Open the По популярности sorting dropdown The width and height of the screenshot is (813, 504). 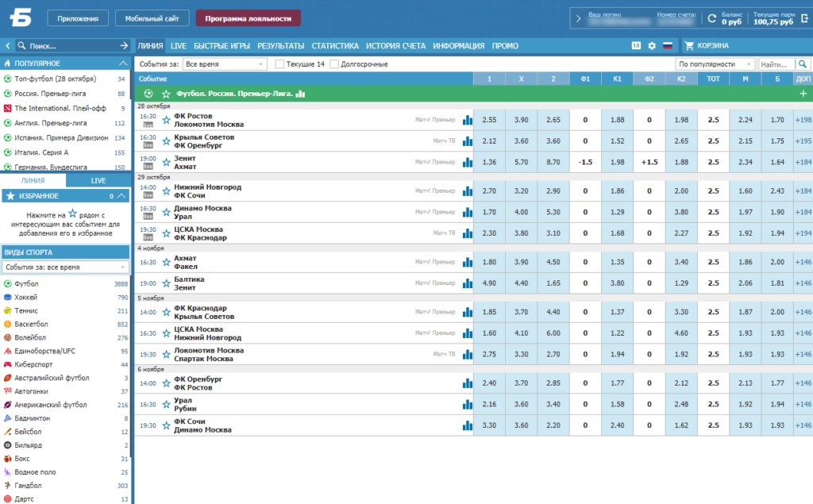click(715, 63)
